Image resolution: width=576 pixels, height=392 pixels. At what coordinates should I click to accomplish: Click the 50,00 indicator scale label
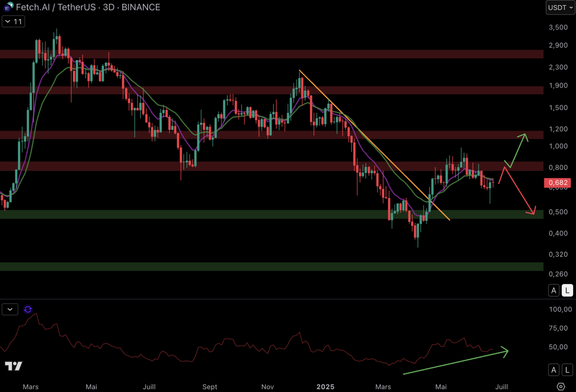tap(558, 347)
